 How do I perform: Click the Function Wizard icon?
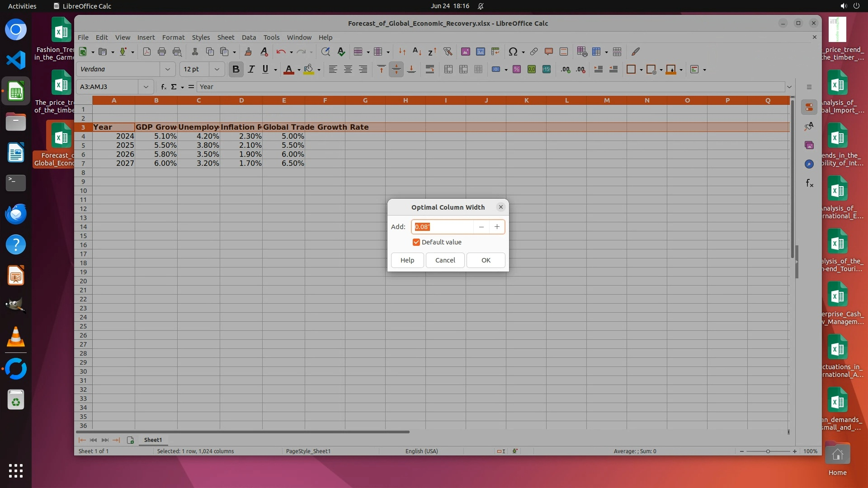(x=163, y=87)
